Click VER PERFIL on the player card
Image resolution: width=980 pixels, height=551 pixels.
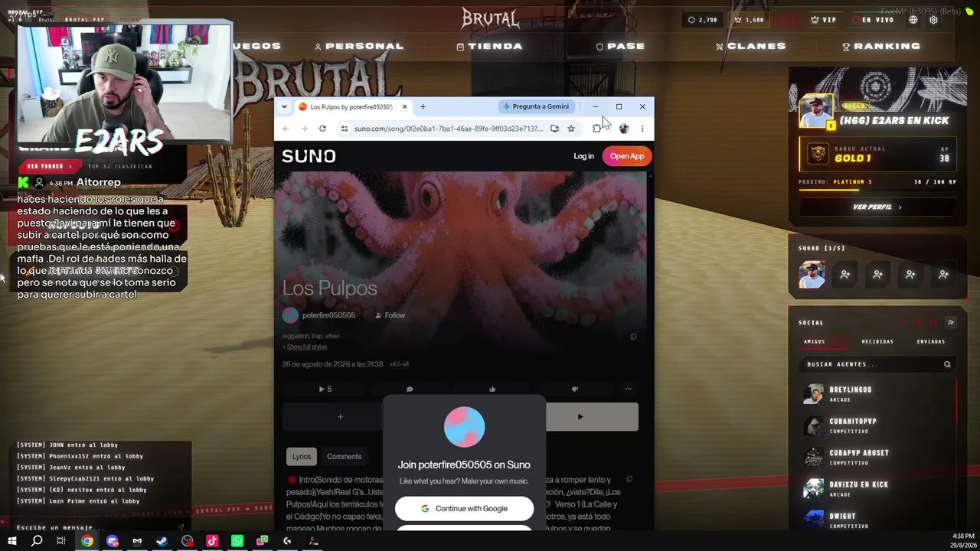877,207
